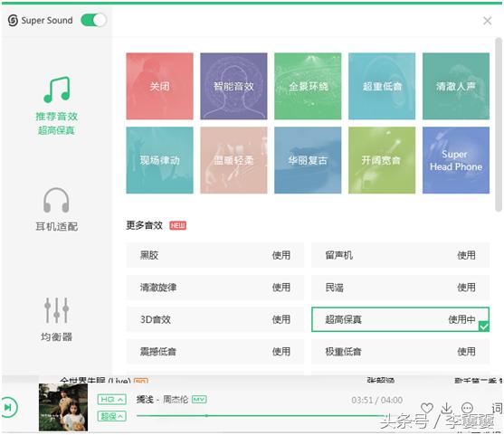Select the 华丽复古 effect tile

[308, 160]
